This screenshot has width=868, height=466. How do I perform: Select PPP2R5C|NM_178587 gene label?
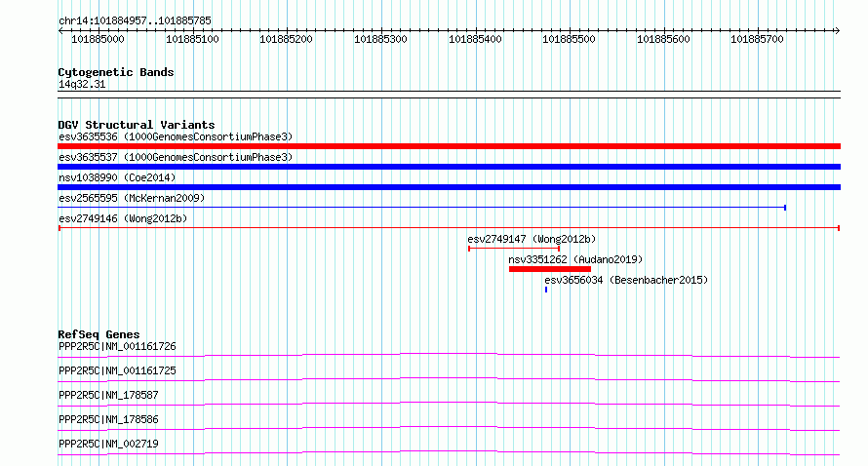108,395
